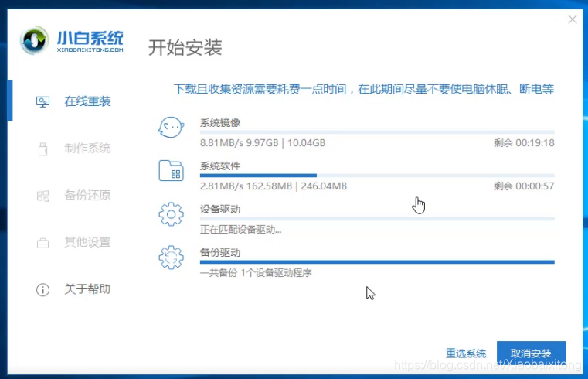Click the 系统镜像 label
Image resolution: width=588 pixels, height=379 pixels.
coord(220,123)
